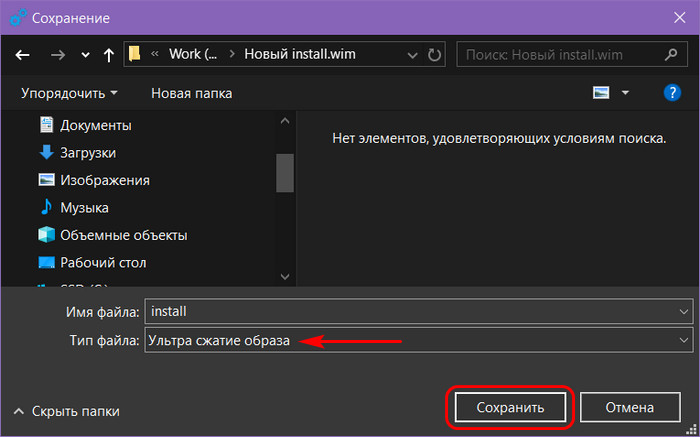
Task: Close the Сохранение dialog
Action: coord(680,18)
